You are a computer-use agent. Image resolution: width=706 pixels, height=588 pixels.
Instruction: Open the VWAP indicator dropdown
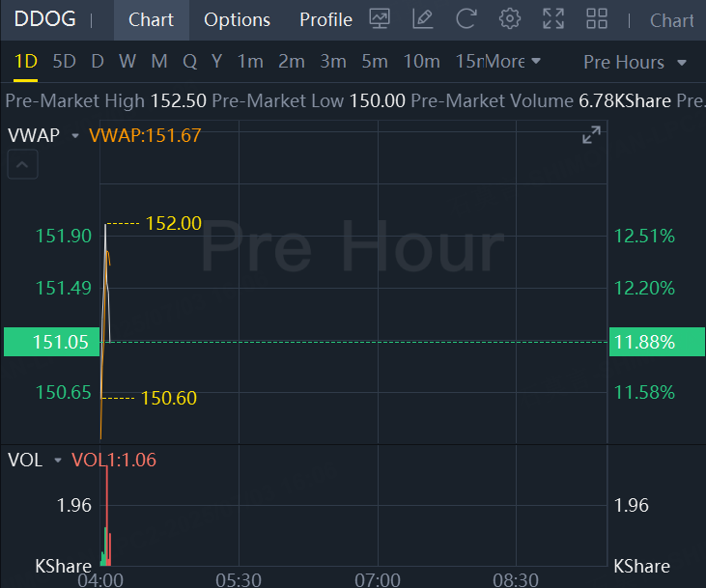[x=75, y=136]
